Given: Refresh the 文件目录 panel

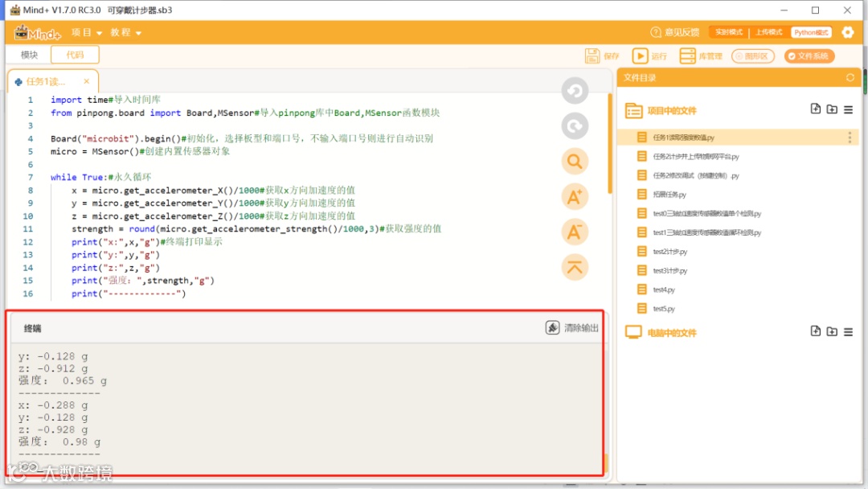Looking at the screenshot, I should (x=850, y=77).
